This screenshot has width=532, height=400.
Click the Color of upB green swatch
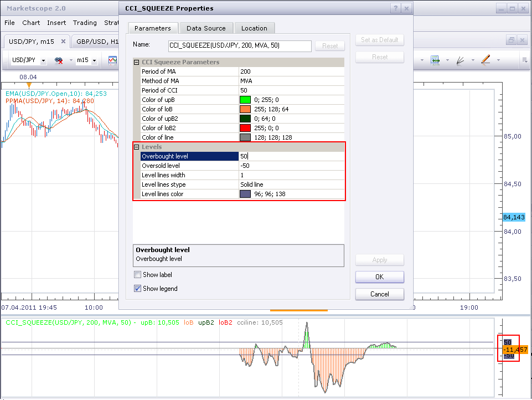pos(245,100)
